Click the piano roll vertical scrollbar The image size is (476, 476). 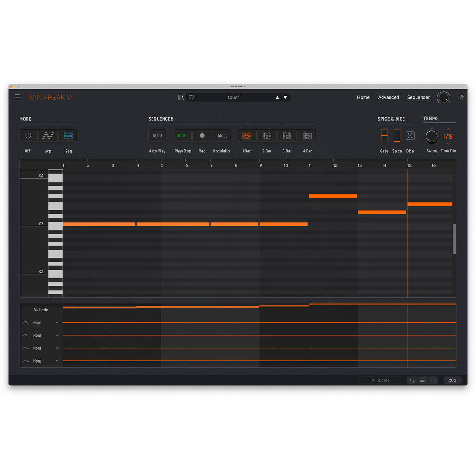point(454,239)
